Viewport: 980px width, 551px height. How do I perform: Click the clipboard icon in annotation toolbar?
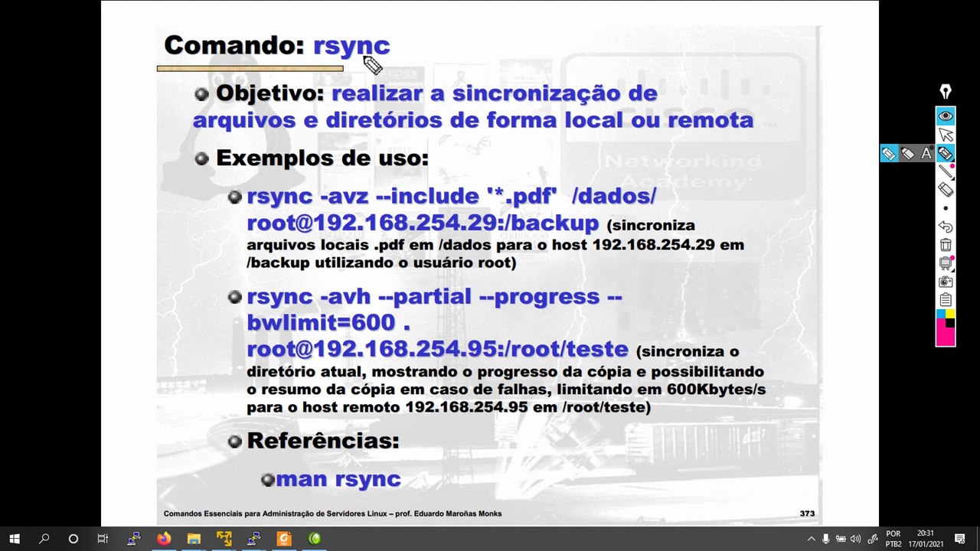click(x=946, y=299)
